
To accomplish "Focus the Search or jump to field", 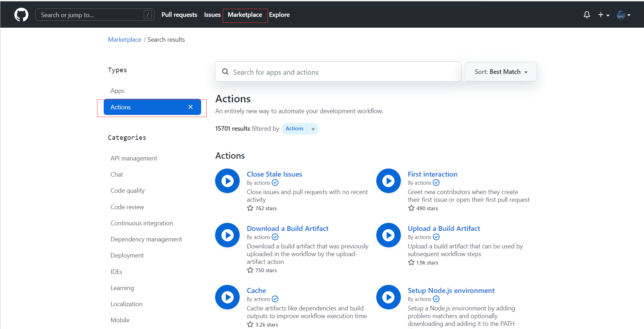I will 95,15.
